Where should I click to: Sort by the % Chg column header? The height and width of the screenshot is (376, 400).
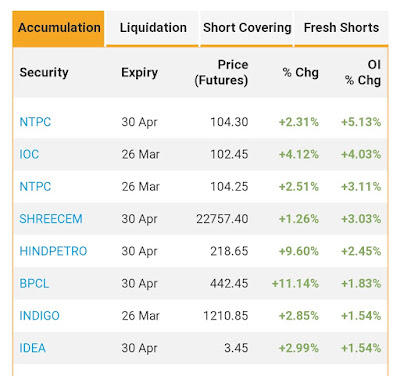(301, 72)
